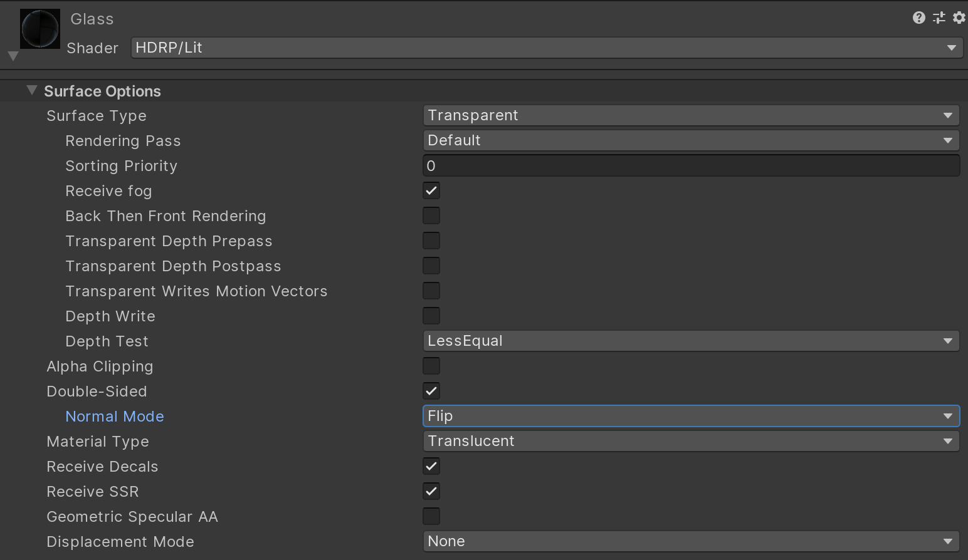Enable the Alpha Clipping checkbox
Viewport: 968px width, 560px height.
coord(431,366)
